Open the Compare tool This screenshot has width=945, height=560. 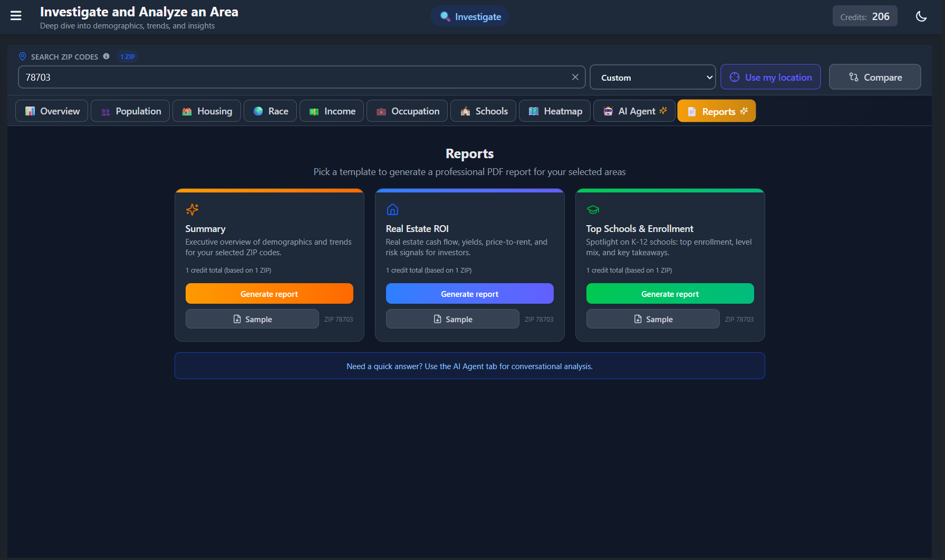pos(875,77)
